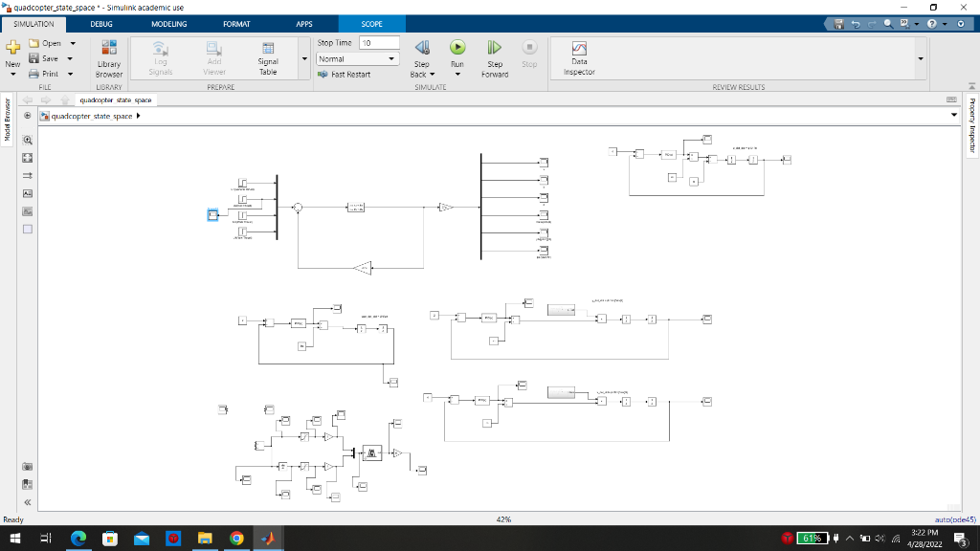The image size is (980, 551).
Task: Click the Fit-to-view icon in the palette
Action: [27, 158]
